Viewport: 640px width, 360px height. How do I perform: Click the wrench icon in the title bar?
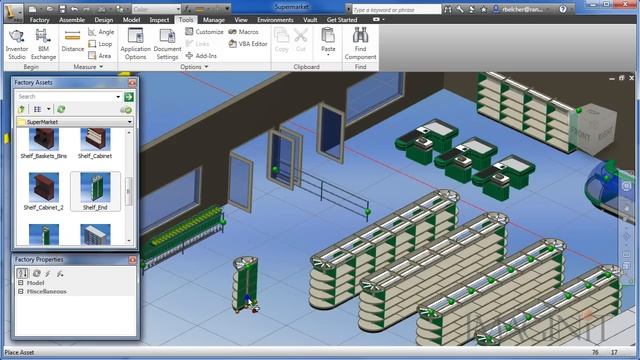460,9
